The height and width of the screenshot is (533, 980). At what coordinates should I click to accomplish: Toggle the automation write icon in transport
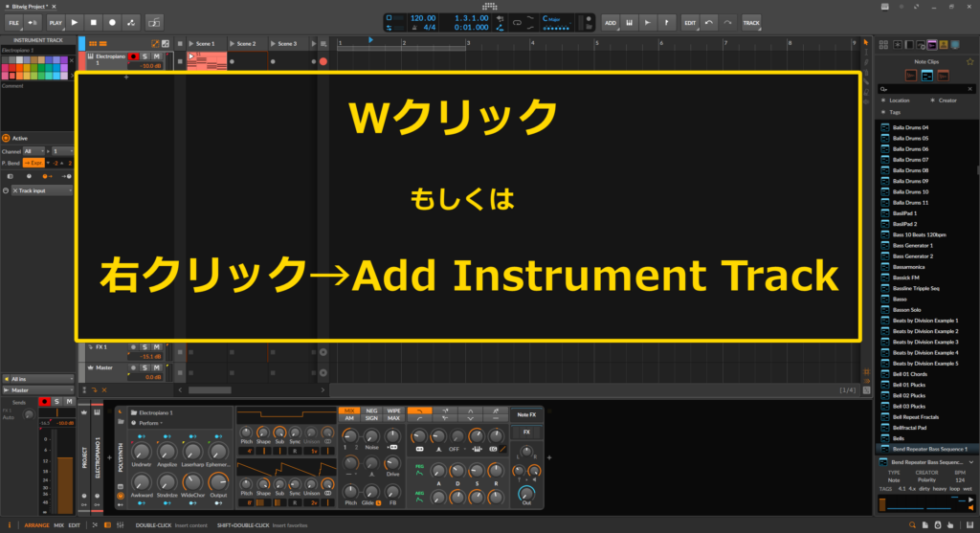pyautogui.click(x=130, y=23)
